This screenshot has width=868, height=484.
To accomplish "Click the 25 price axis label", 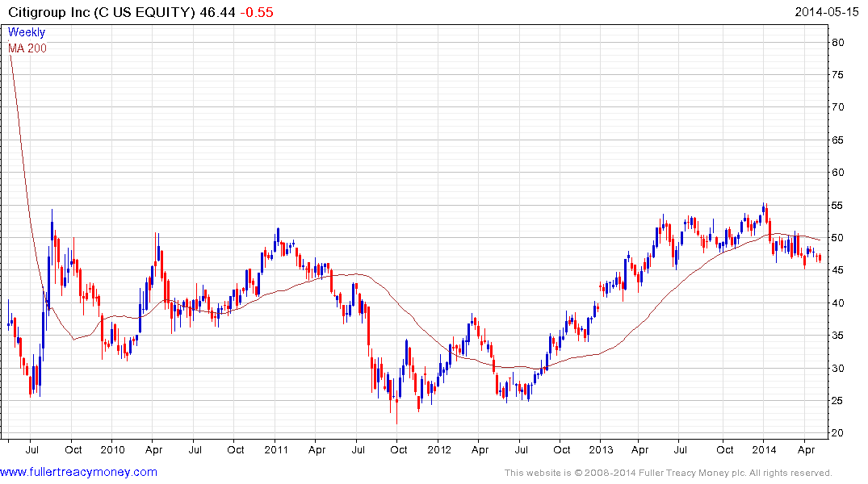I will (x=837, y=400).
